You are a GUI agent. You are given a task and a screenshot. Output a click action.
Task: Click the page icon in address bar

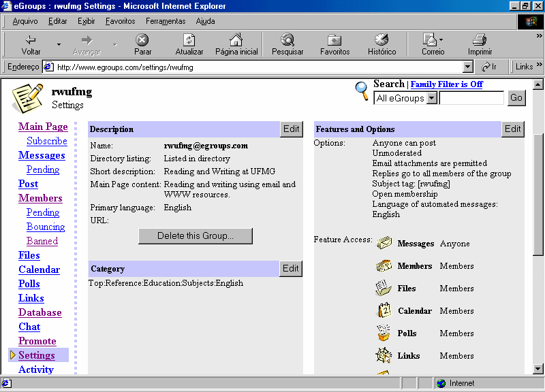click(49, 67)
